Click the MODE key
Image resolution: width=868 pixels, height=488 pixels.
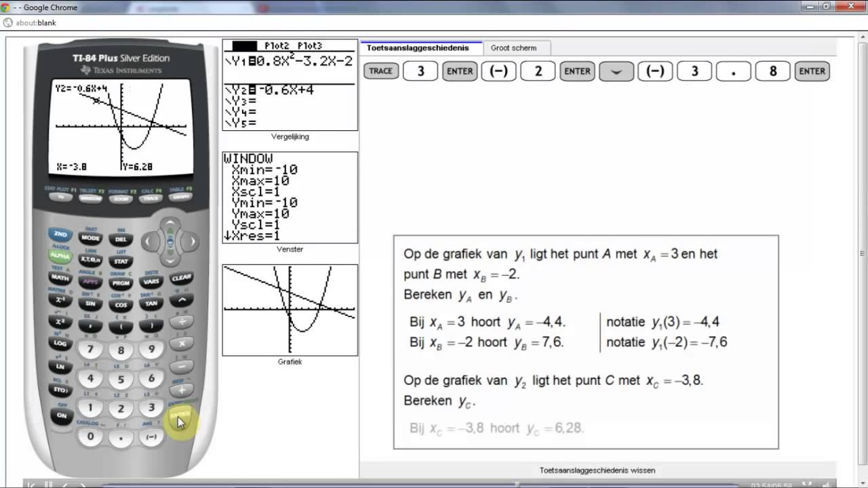[91, 238]
